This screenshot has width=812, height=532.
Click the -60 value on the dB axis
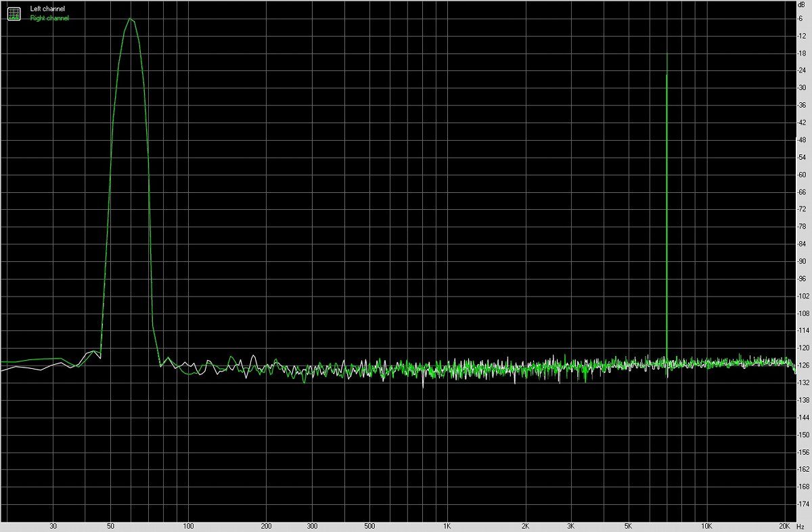803,175
